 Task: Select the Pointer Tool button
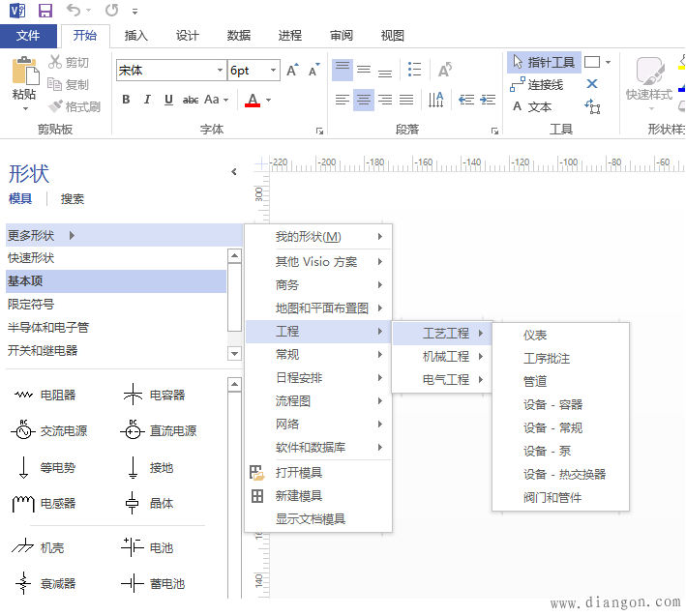544,63
